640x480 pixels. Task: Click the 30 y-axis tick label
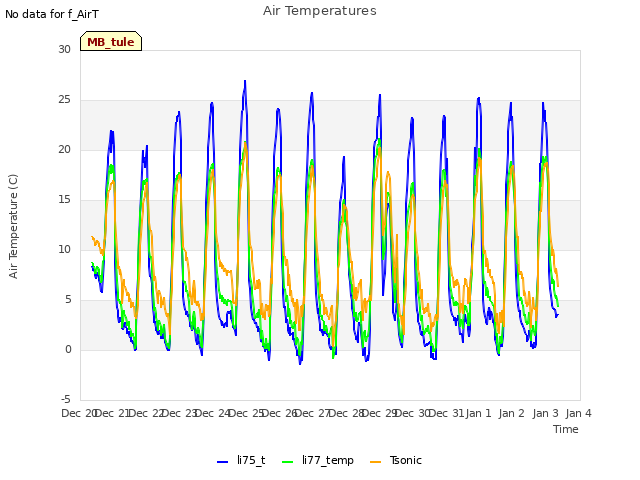64,49
